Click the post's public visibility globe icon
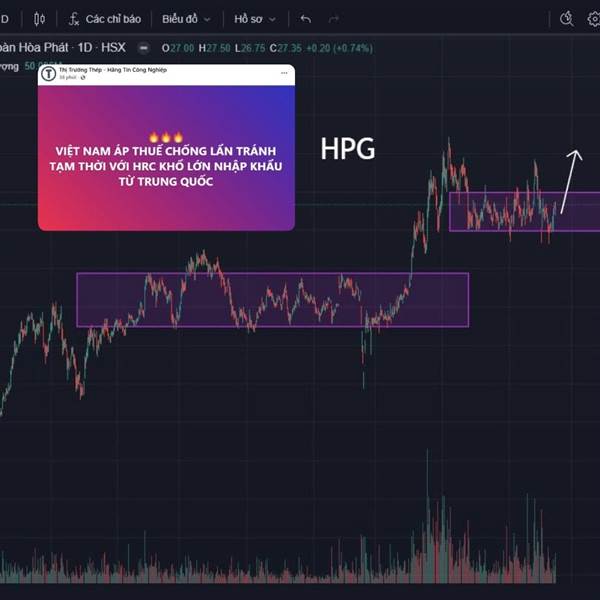 coord(83,77)
